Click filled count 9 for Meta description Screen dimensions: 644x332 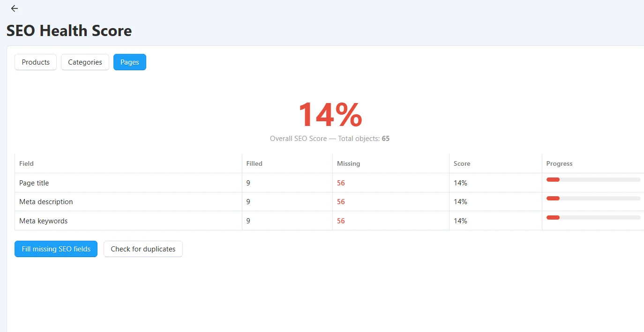(x=248, y=202)
